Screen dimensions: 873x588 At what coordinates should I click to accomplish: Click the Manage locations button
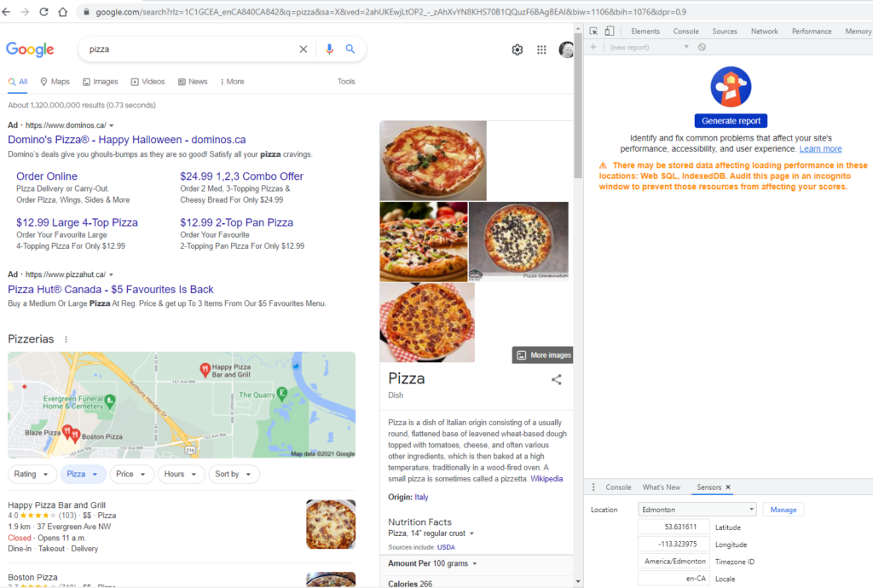pos(783,510)
